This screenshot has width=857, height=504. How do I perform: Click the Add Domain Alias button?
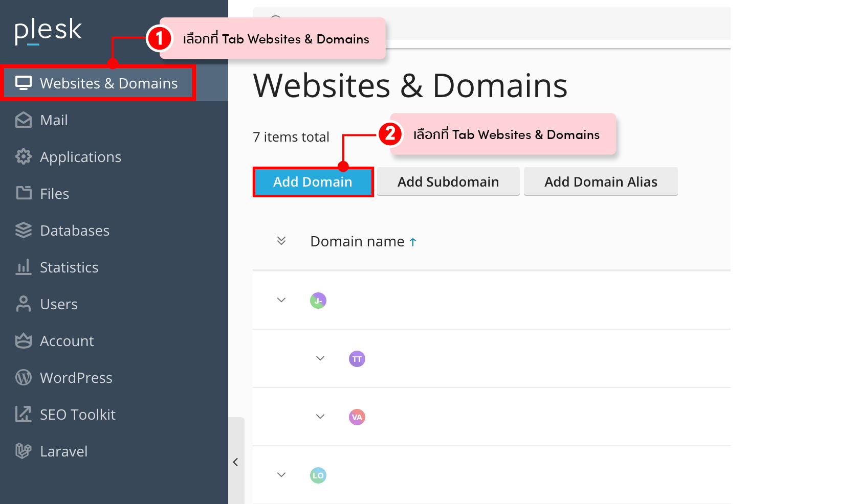coord(601,181)
